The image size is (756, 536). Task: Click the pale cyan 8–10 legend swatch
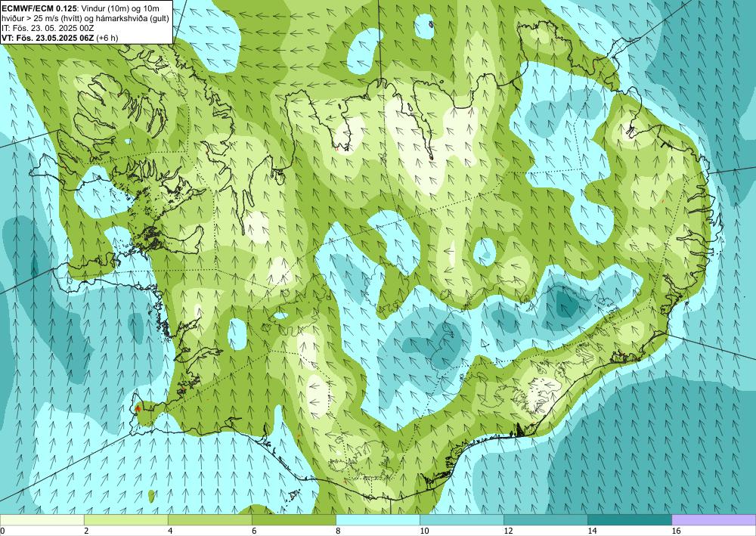(378, 519)
